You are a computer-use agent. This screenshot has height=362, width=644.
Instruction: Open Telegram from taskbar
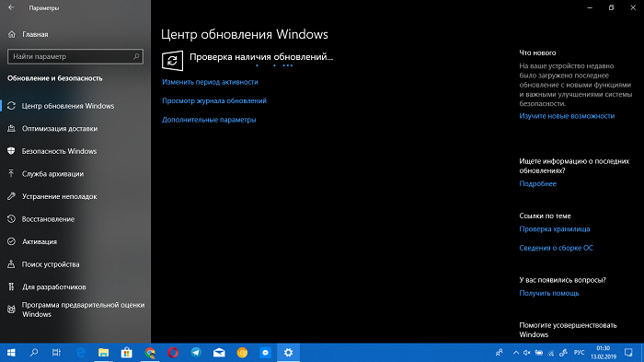click(196, 353)
